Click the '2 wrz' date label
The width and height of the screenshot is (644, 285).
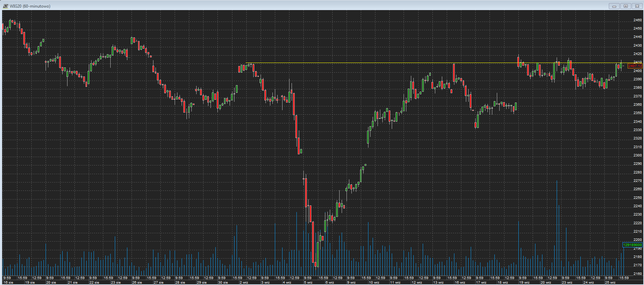coord(244,283)
